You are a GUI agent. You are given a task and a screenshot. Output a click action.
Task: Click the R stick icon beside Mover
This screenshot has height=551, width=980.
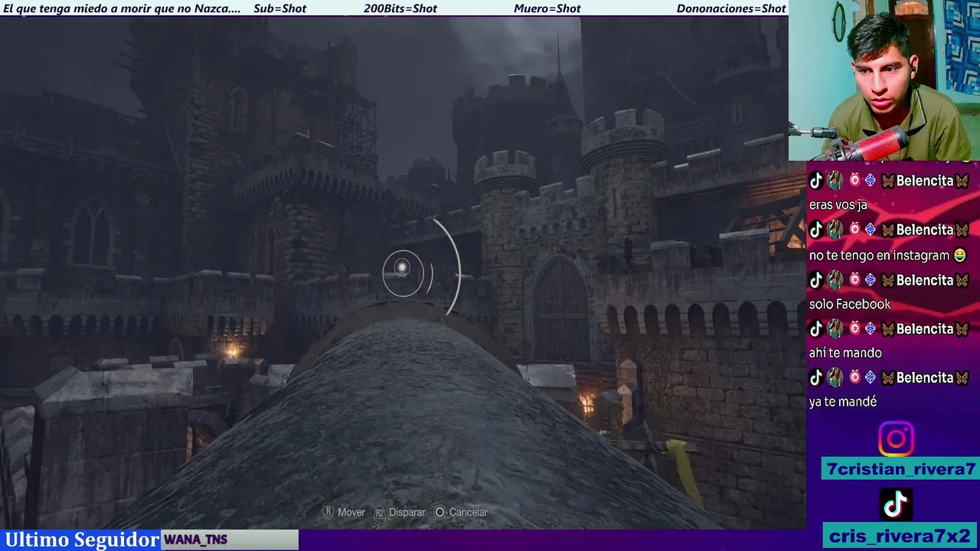(x=328, y=512)
